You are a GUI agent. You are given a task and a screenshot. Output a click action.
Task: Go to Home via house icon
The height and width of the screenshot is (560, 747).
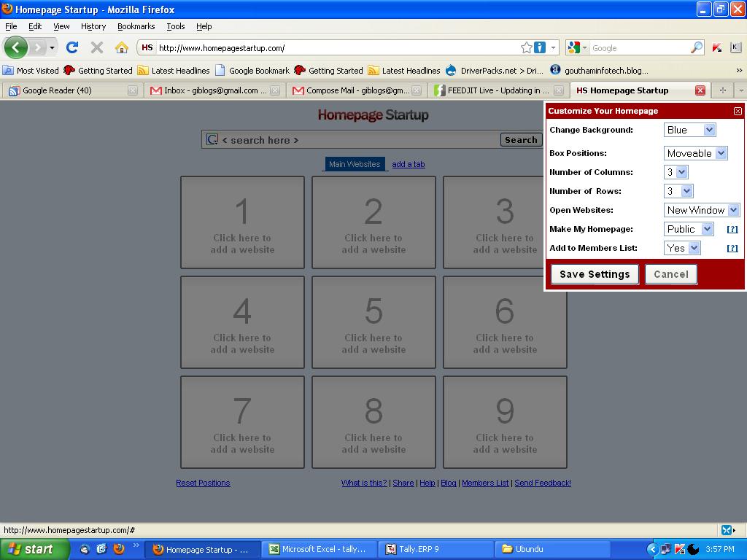pyautogui.click(x=122, y=47)
